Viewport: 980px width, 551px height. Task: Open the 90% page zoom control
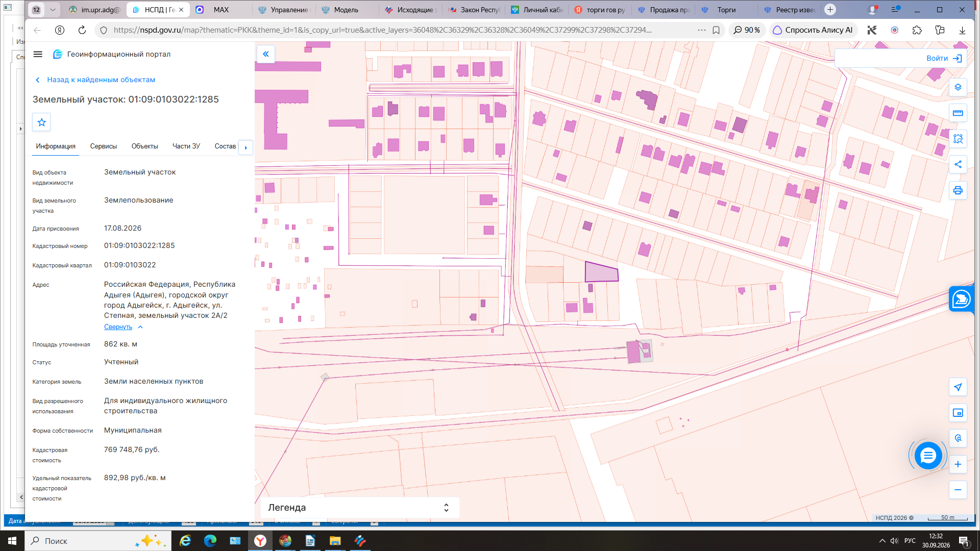(x=747, y=30)
